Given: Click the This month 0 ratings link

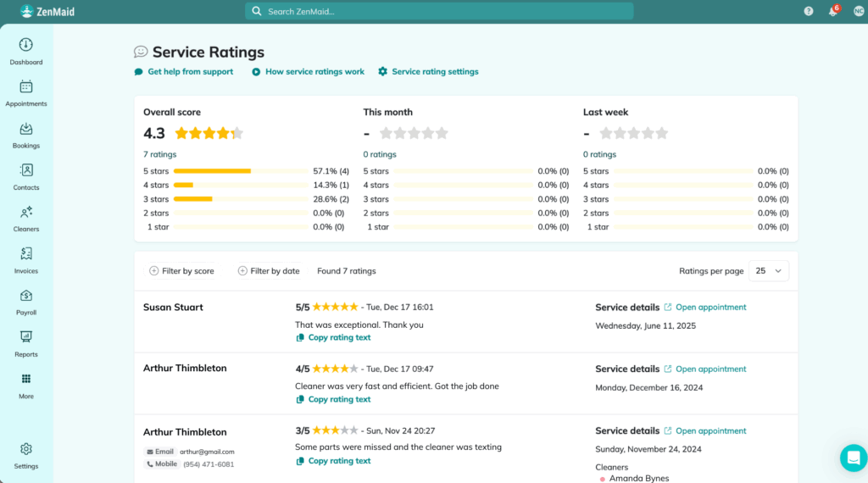Looking at the screenshot, I should (x=380, y=154).
